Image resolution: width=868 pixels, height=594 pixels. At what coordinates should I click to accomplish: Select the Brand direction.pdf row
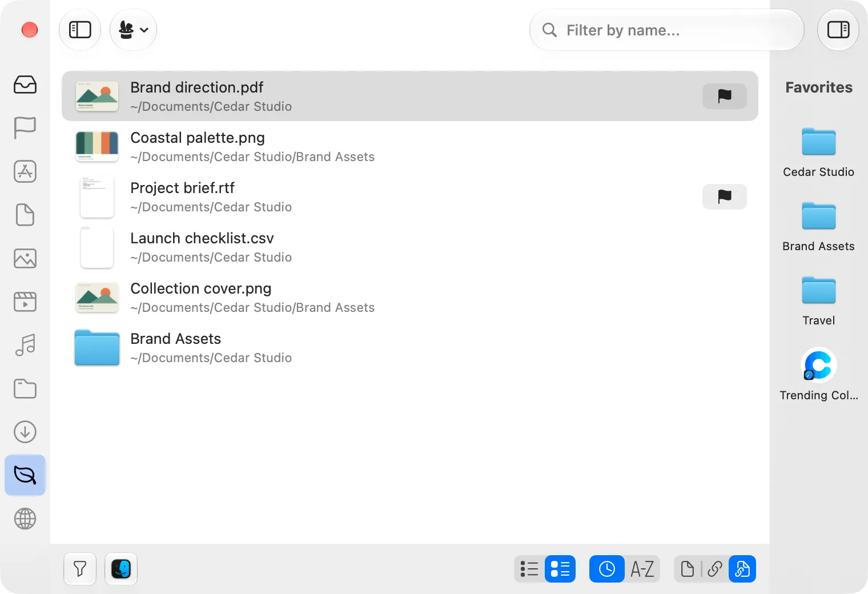click(x=410, y=96)
